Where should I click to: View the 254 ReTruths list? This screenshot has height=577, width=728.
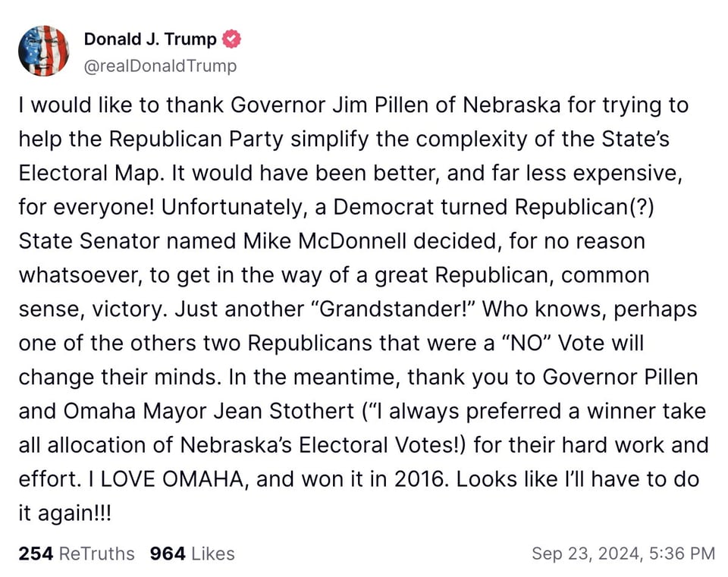[x=76, y=553]
